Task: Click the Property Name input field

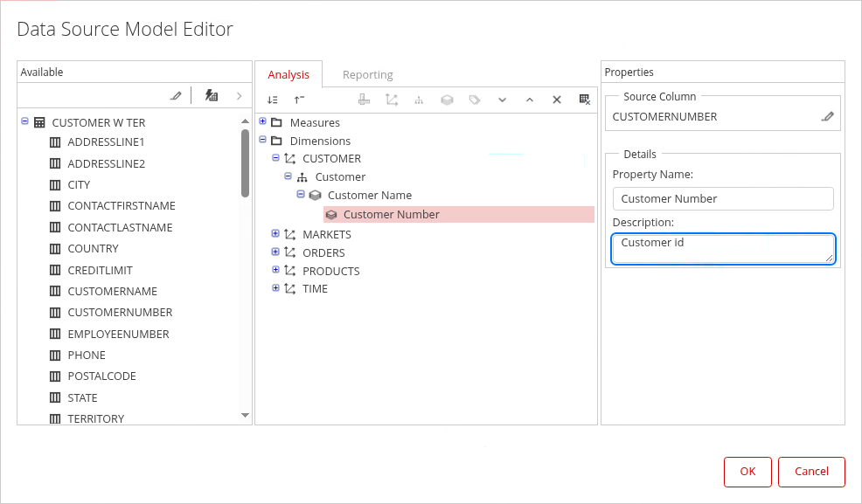Action: click(x=723, y=198)
